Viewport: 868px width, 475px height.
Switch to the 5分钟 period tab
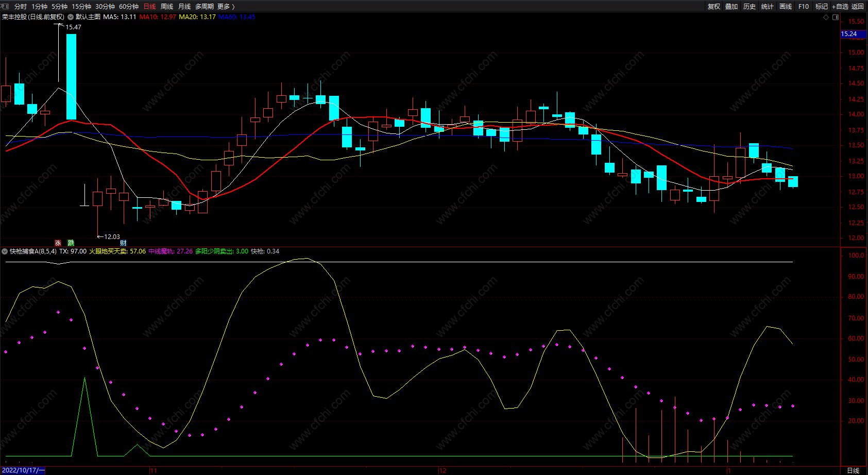[x=59, y=7]
